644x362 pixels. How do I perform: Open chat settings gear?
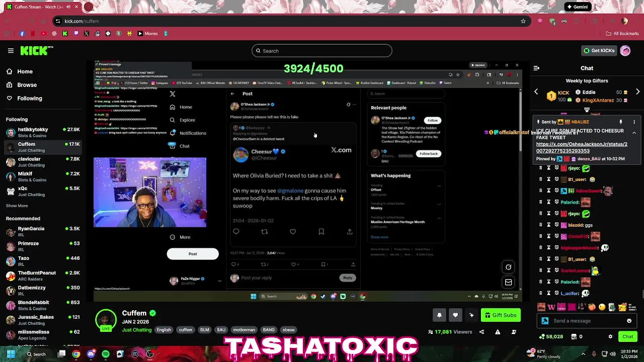click(x=610, y=337)
